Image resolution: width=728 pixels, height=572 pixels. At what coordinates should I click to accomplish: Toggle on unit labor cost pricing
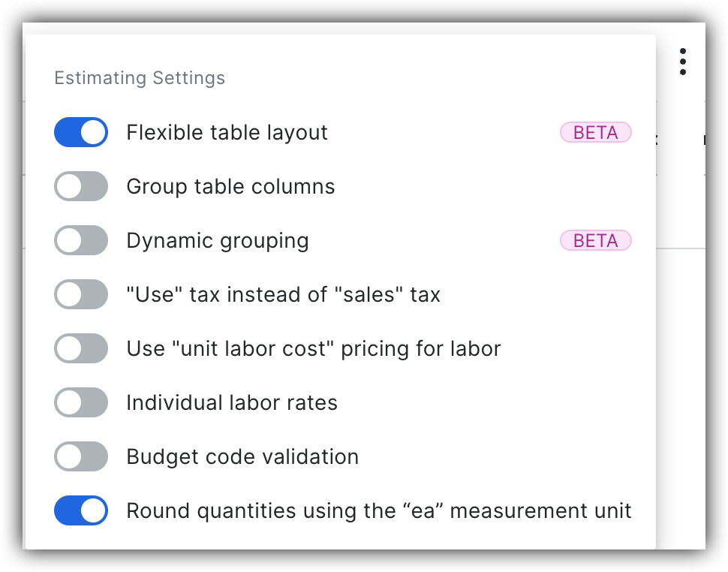pyautogui.click(x=80, y=348)
